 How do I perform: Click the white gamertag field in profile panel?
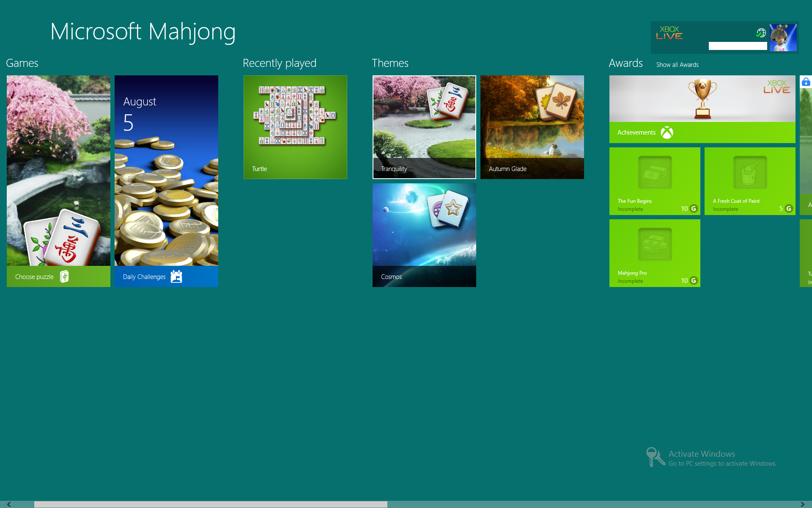(738, 46)
